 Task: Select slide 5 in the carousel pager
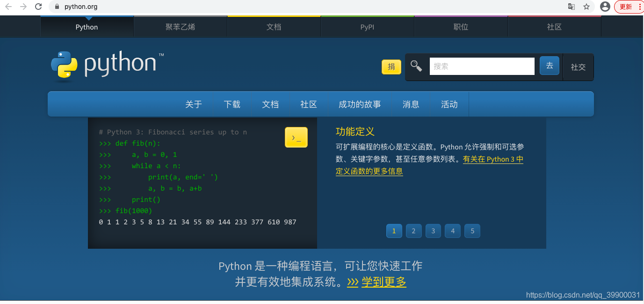pos(472,230)
